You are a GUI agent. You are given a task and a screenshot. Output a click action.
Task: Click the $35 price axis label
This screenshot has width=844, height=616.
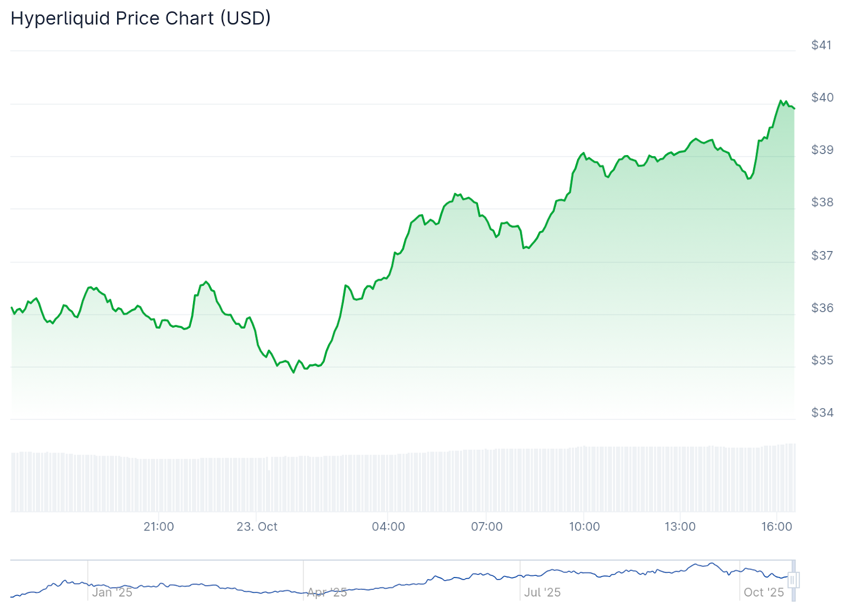(x=822, y=360)
